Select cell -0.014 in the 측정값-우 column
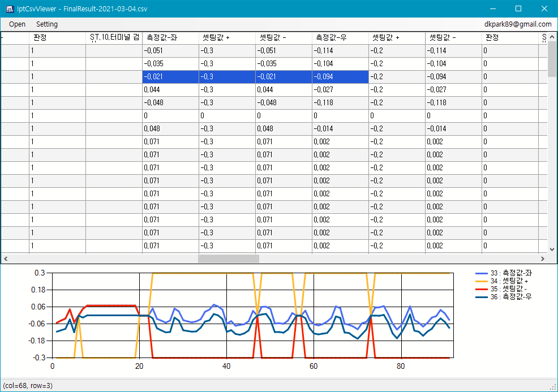Viewport: 558px width, 392px height. [340, 129]
